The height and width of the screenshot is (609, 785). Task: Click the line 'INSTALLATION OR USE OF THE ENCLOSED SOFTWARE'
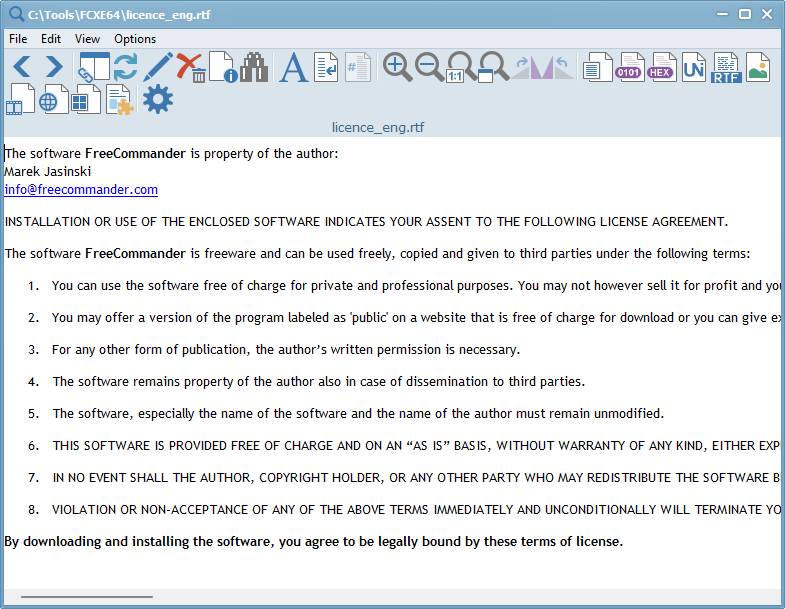[x=366, y=221]
